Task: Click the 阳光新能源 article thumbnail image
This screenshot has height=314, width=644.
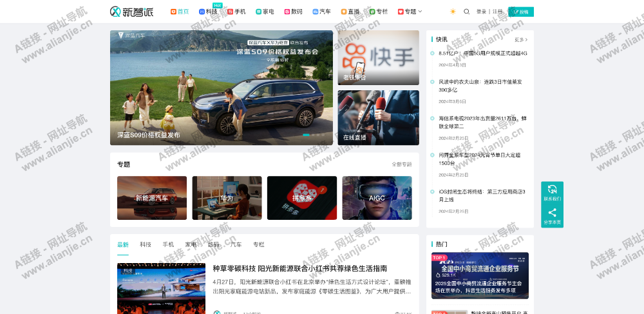Action: (x=161, y=288)
